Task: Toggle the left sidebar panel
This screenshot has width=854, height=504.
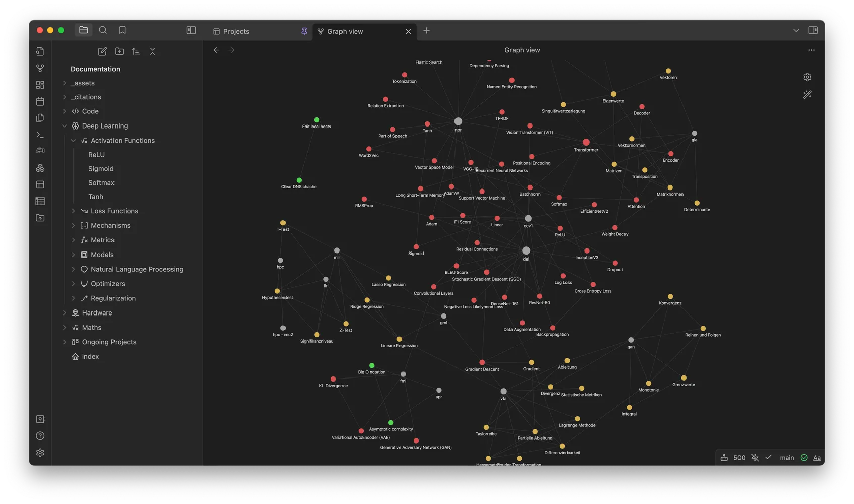Action: tap(191, 30)
